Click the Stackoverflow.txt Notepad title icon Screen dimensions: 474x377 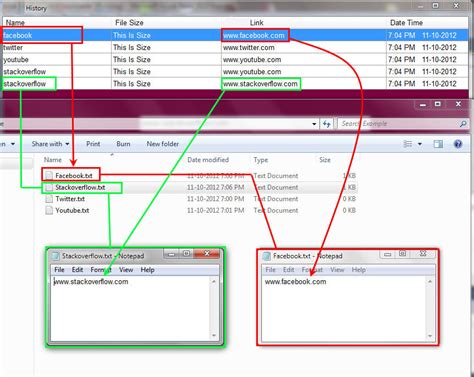tap(56, 256)
